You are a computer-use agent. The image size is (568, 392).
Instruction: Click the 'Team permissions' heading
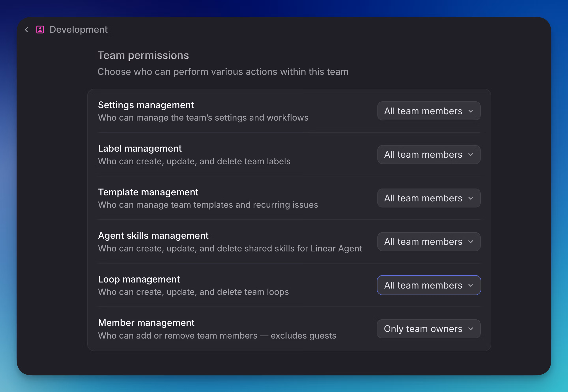143,55
